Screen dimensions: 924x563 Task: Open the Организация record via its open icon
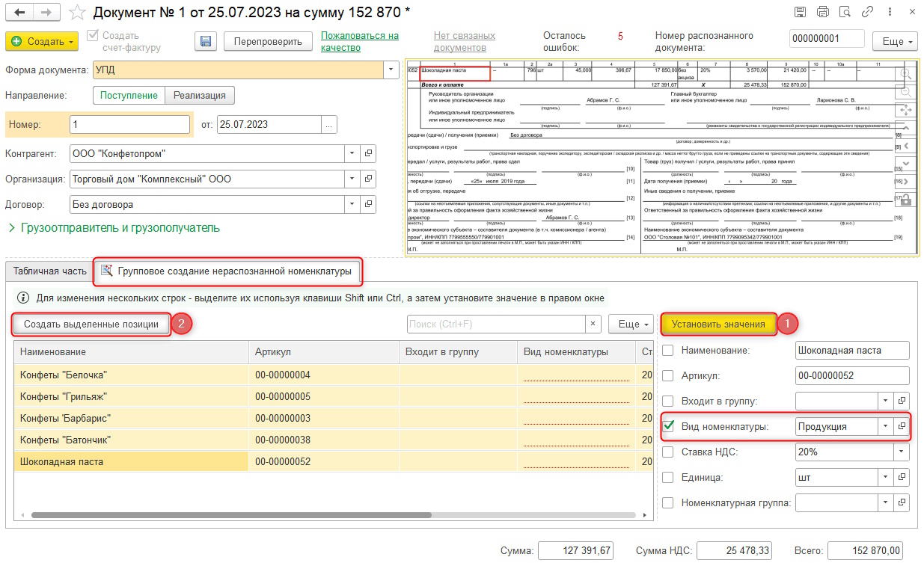pyautogui.click(x=368, y=179)
